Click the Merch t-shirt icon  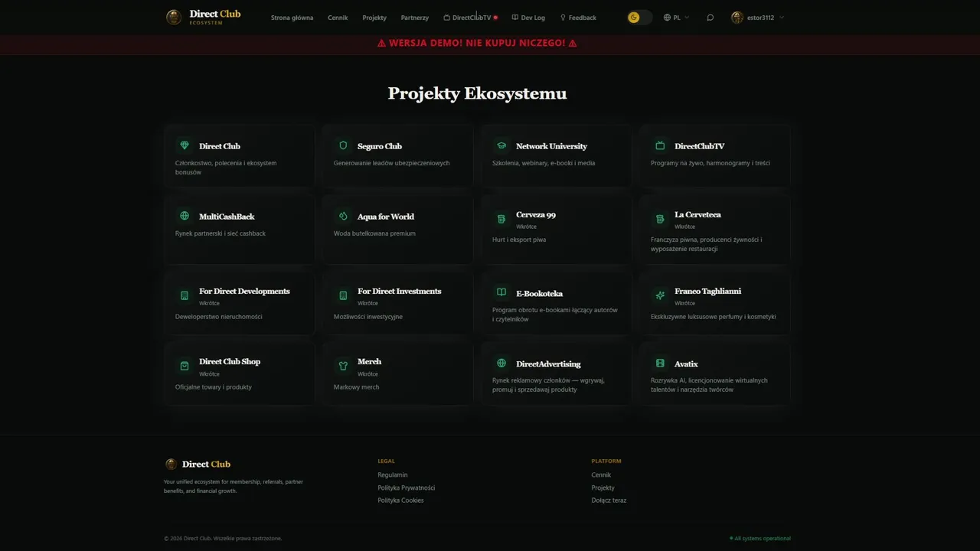pos(343,366)
